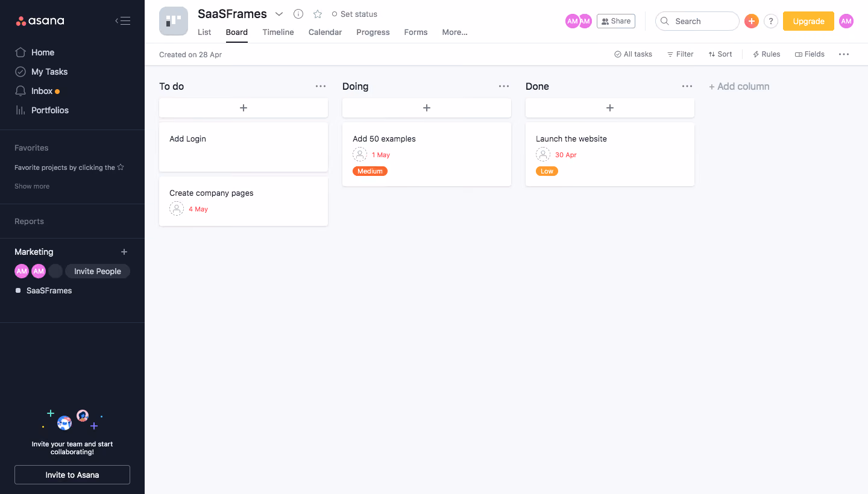The width and height of the screenshot is (868, 494).
Task: Open the To do column options
Action: tap(321, 86)
